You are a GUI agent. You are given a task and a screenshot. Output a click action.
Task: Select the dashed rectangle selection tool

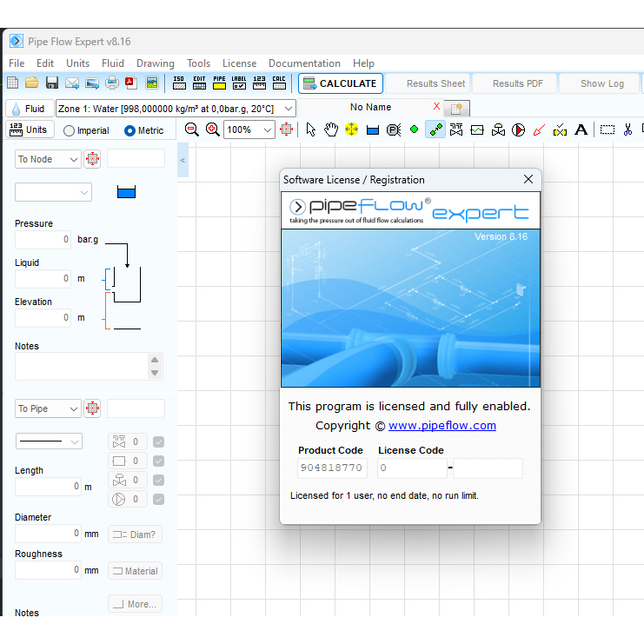point(607,129)
